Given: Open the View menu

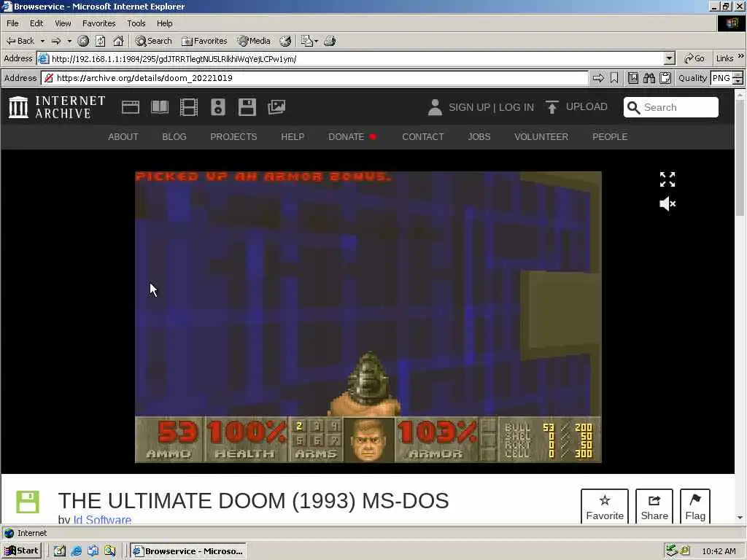Looking at the screenshot, I should click(x=63, y=23).
